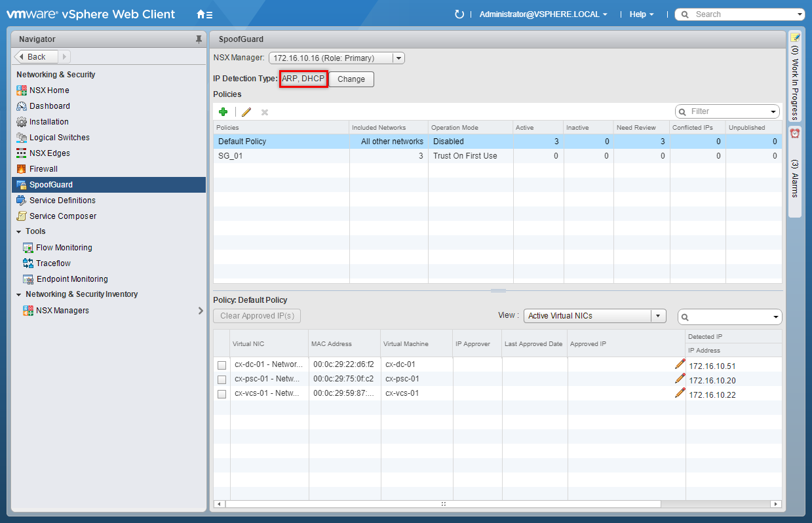Viewport: 812px width, 523px height.
Task: Select checkbox for cx-psc-01 row
Action: [222, 379]
